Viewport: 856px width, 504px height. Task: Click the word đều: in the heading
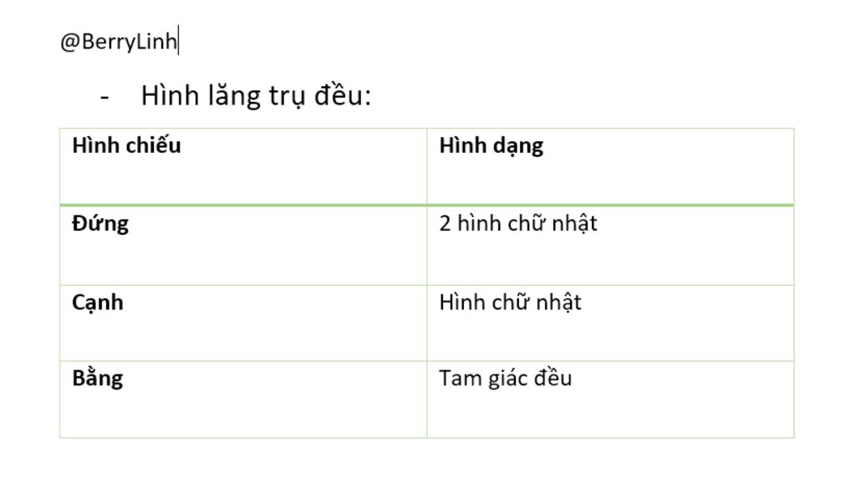342,95
